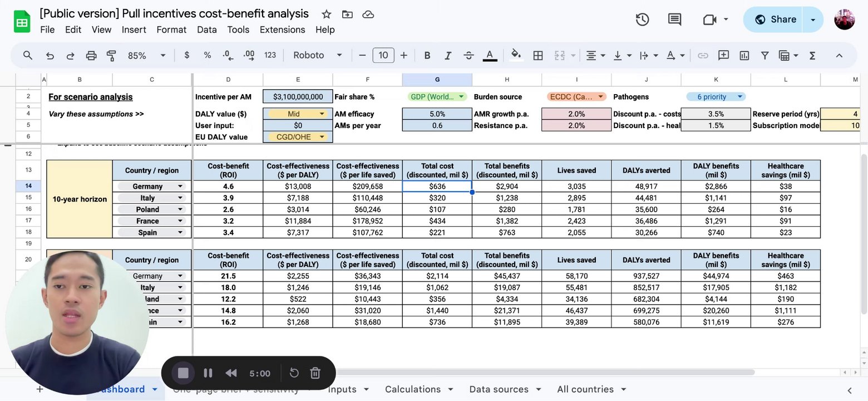Insert a comment from the toolbar
Image resolution: width=868 pixels, height=401 pixels.
pos(723,55)
